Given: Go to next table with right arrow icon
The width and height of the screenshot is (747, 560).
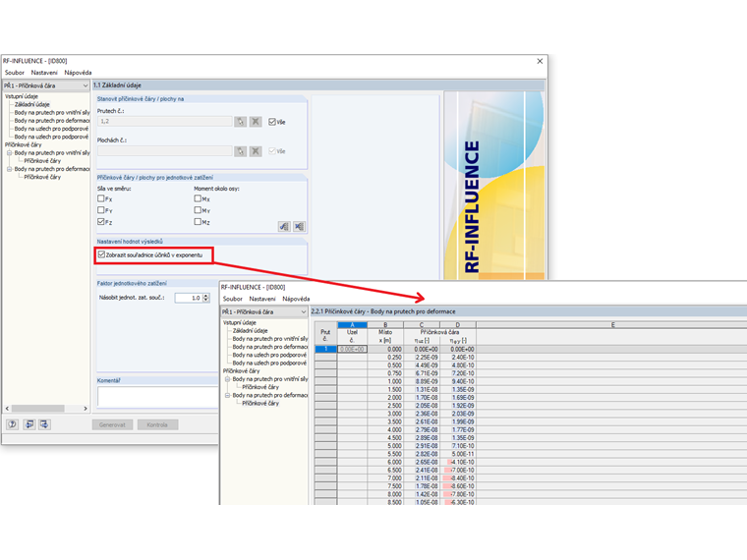Looking at the screenshot, I should (45, 424).
